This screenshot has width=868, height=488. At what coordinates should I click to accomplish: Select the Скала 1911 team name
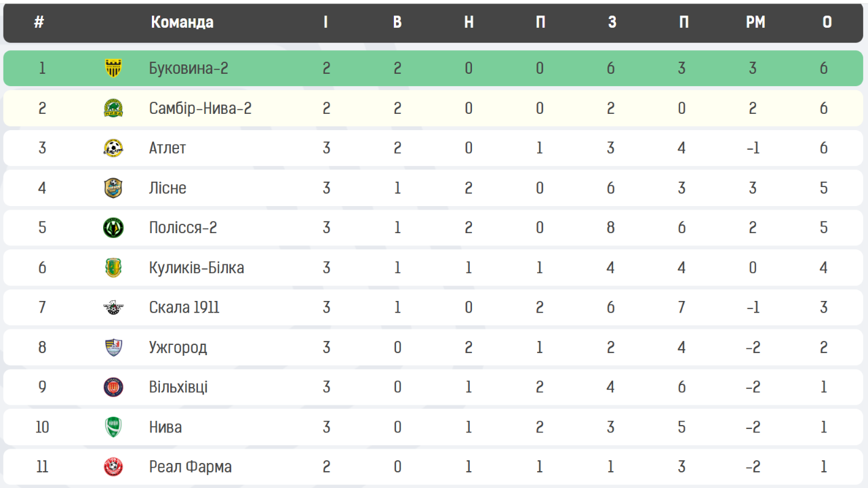(x=184, y=308)
